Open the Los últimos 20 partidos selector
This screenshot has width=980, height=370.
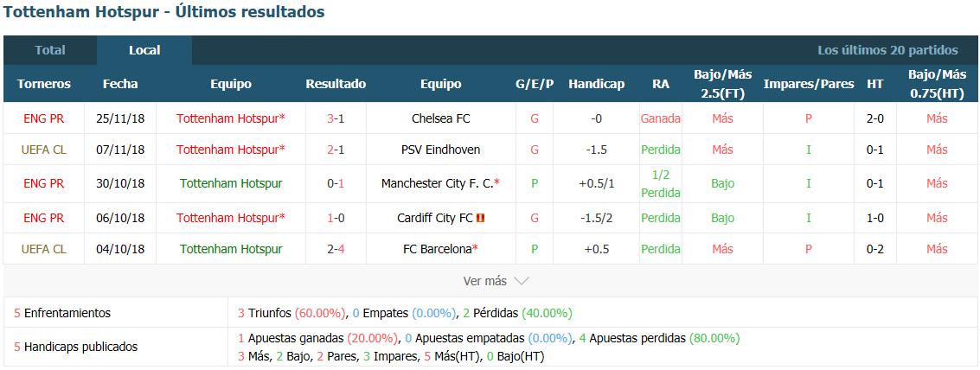pos(887,50)
